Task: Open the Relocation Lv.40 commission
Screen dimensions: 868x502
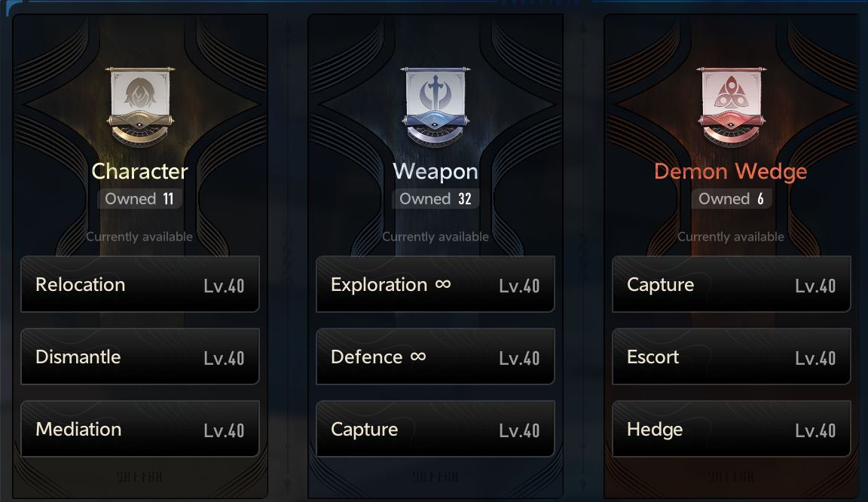Action: 140,284
